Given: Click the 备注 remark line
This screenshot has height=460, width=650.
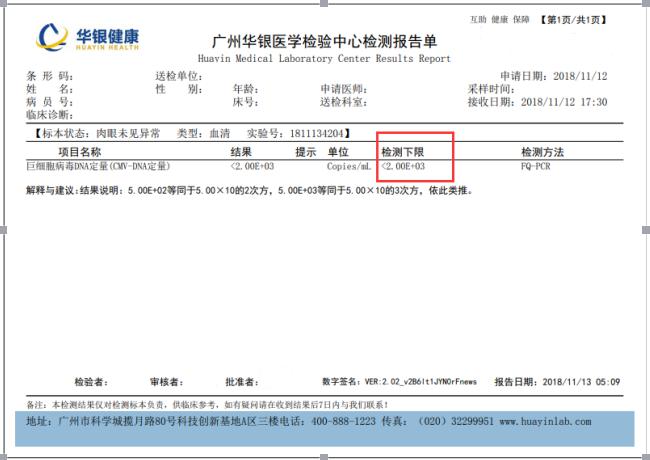Looking at the screenshot, I should (208, 405).
